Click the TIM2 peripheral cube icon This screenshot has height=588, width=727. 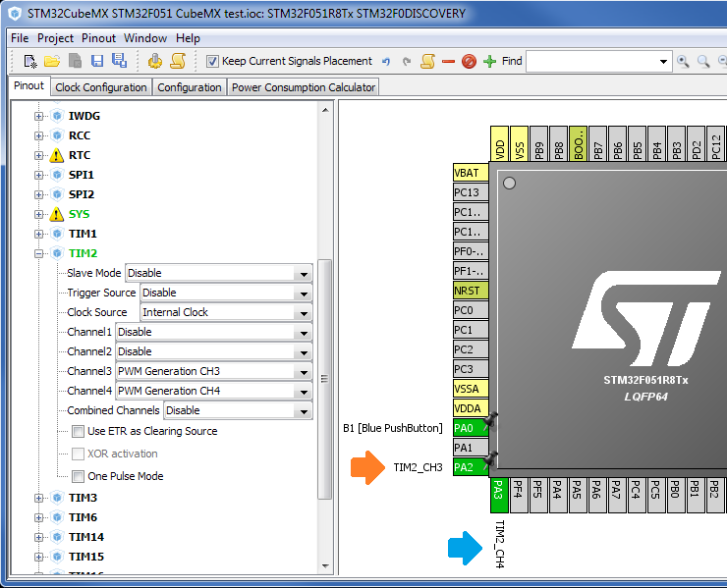pos(57,253)
